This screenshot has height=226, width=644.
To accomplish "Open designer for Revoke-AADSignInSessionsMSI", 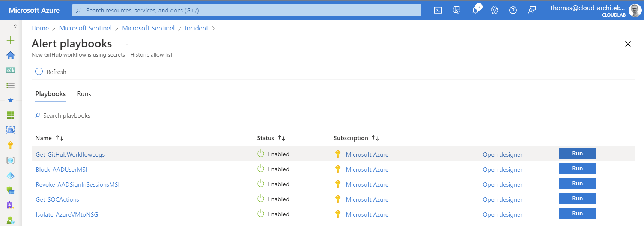I will coord(503,184).
